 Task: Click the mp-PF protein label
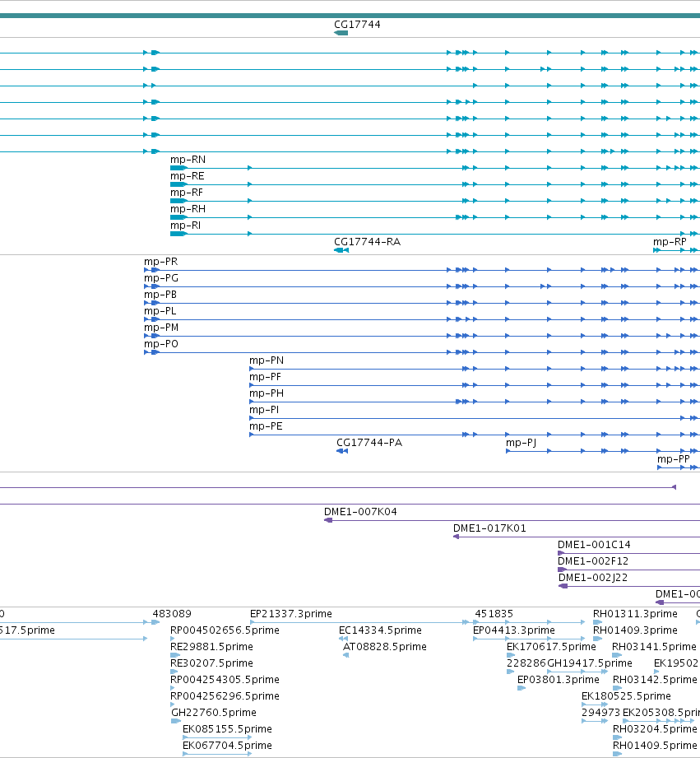pos(265,377)
